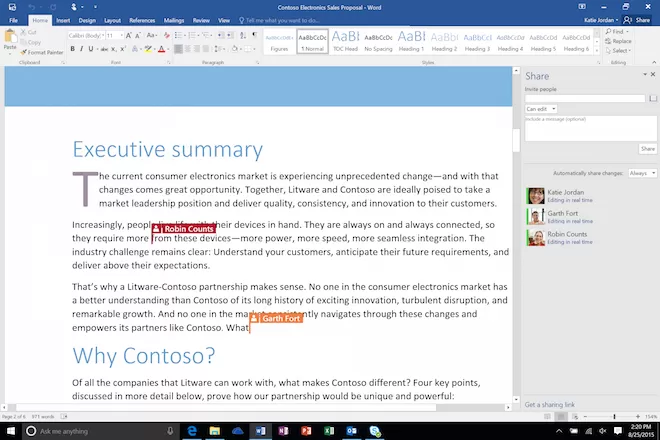Toggle Bold formatting
This screenshot has height=440, width=660.
(72, 49)
